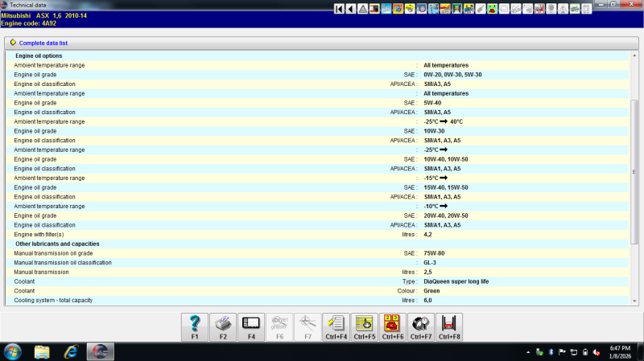This screenshot has height=361, width=644.
Task: Select the Other lubricants and capacities heading
Action: click(x=57, y=244)
